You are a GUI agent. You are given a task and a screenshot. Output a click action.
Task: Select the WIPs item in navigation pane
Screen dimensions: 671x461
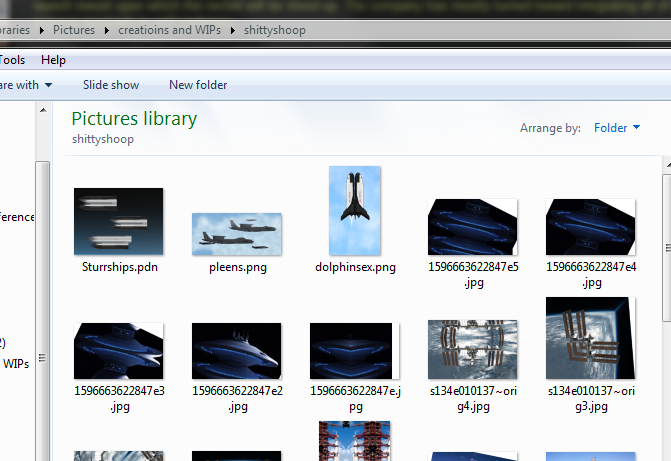(16, 364)
